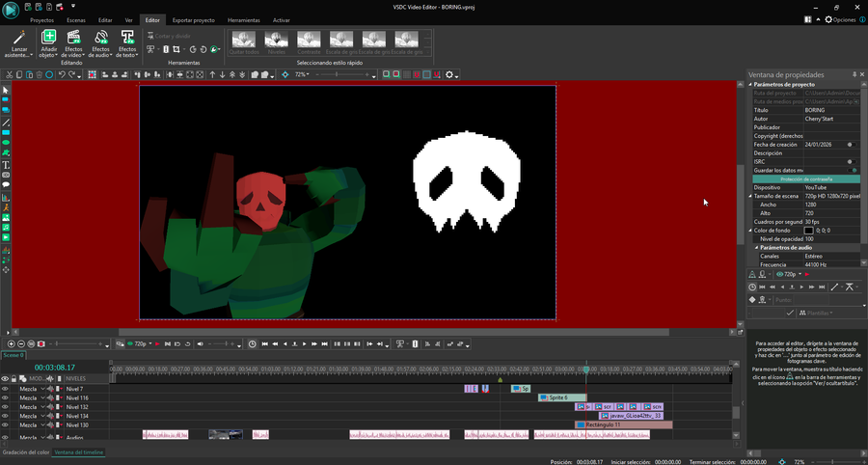Open Efectos de audio button
Viewport: 868px width, 465px height.
[x=101, y=43]
